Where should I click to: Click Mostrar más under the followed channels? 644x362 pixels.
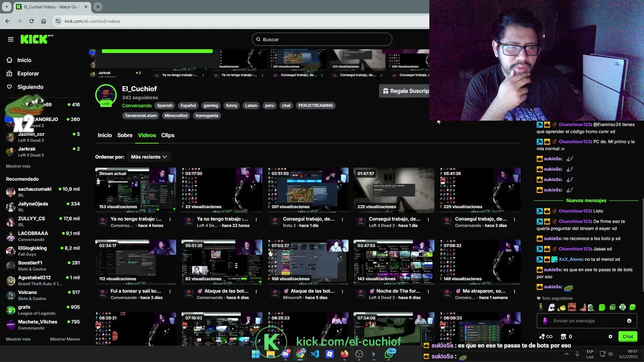point(18,166)
